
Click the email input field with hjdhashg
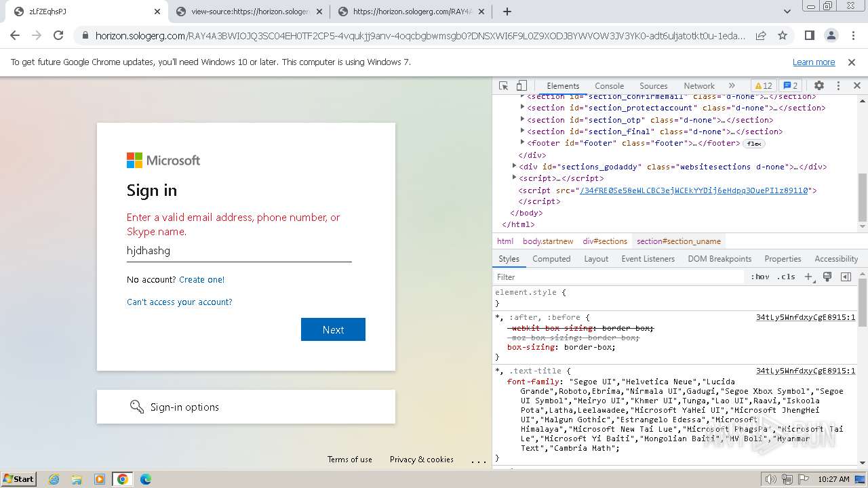pos(239,251)
